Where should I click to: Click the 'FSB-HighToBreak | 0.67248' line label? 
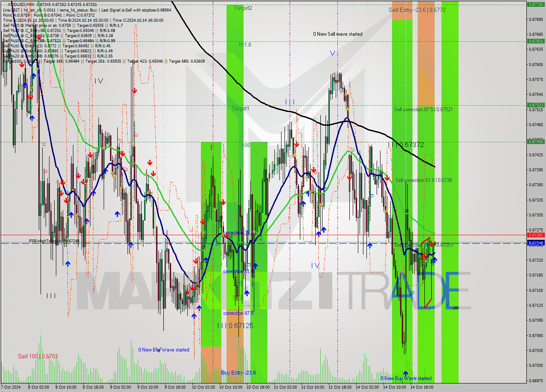[54, 241]
